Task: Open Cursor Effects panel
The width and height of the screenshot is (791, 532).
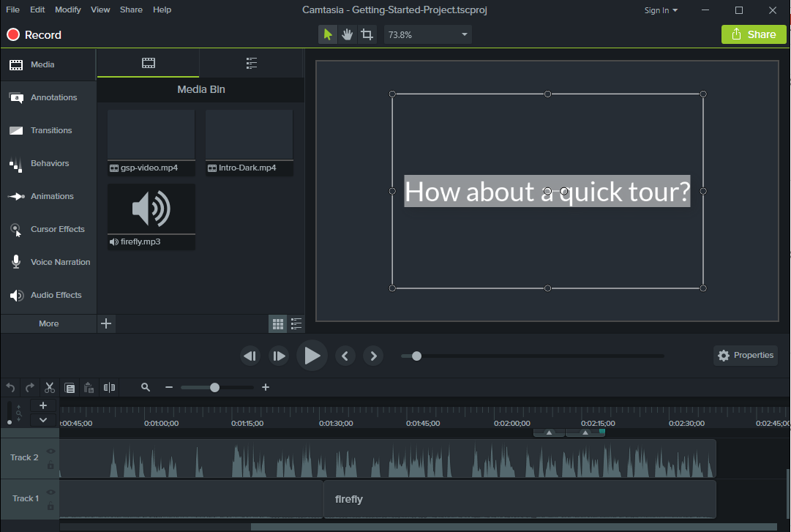Action: [56, 229]
